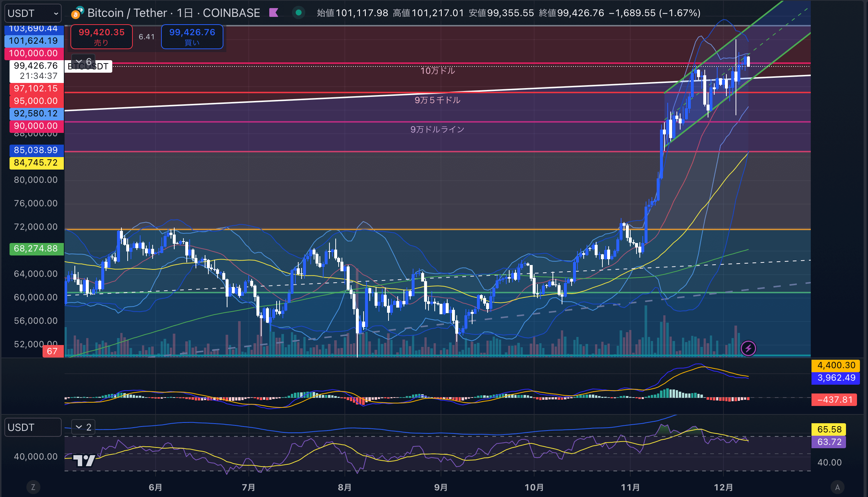This screenshot has width=868, height=497.
Task: Click the 12月 label on time axis
Action: (723, 487)
